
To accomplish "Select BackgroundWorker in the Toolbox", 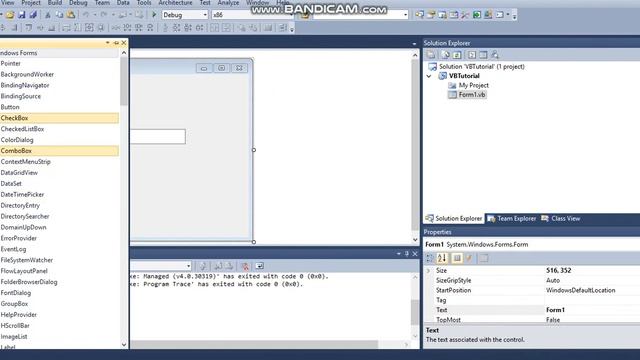I will pos(59,74).
